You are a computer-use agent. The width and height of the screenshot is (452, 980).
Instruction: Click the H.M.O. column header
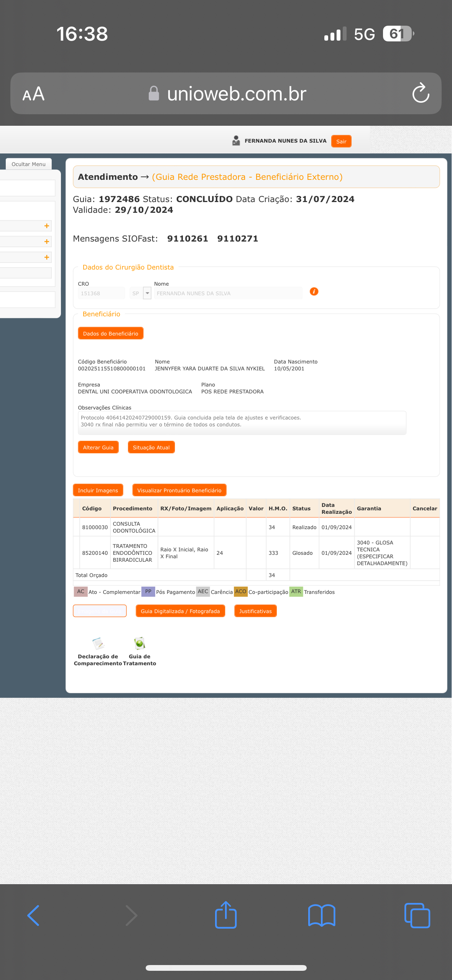(278, 508)
